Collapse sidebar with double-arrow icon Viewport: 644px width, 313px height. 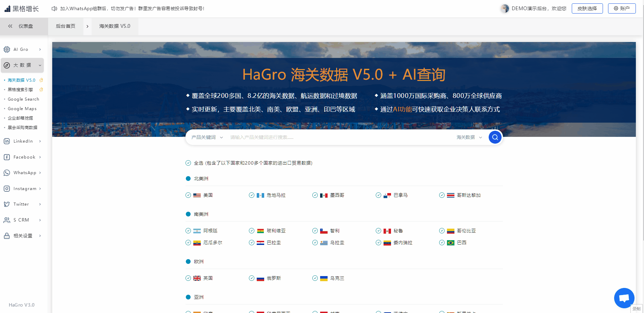point(10,26)
